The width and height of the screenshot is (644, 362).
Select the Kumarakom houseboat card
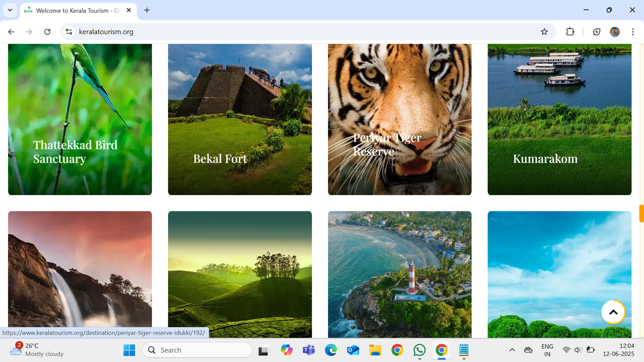(559, 119)
